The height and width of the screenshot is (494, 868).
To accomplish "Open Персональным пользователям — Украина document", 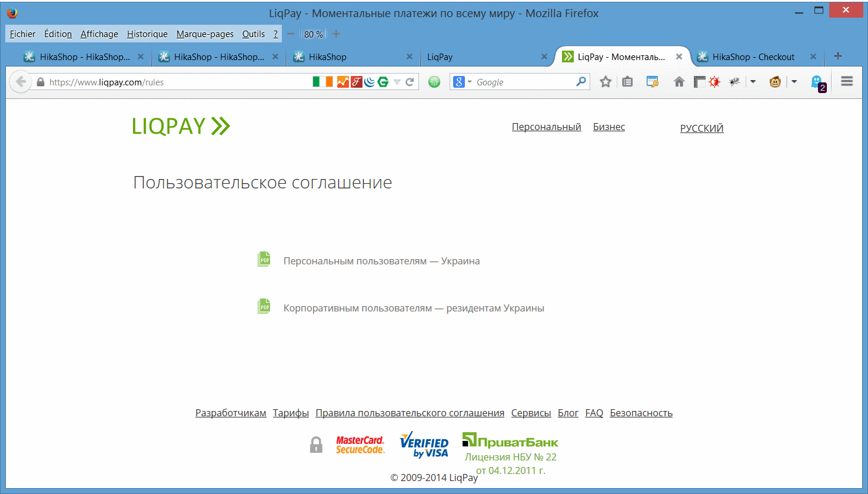I will (382, 261).
